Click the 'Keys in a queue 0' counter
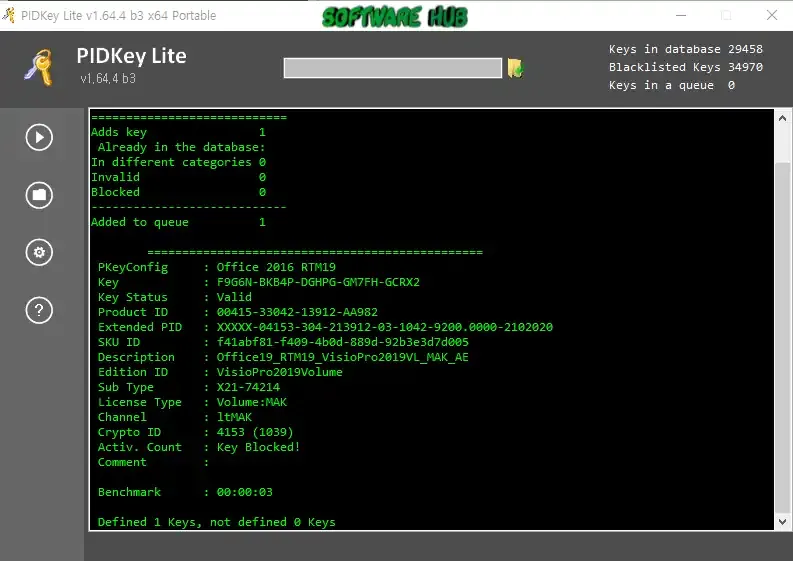The width and height of the screenshot is (793, 561). [672, 85]
